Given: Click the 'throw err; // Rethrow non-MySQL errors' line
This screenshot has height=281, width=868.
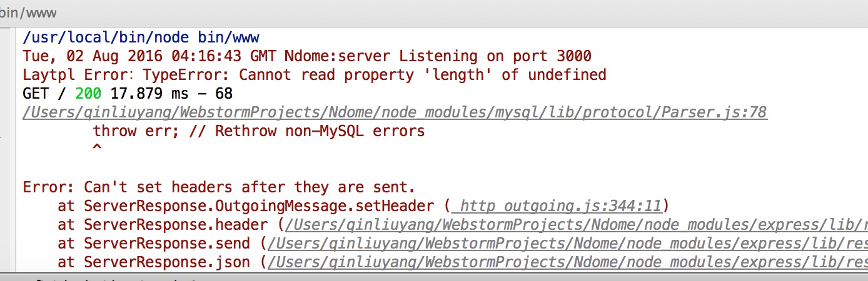Looking at the screenshot, I should pos(259,131).
